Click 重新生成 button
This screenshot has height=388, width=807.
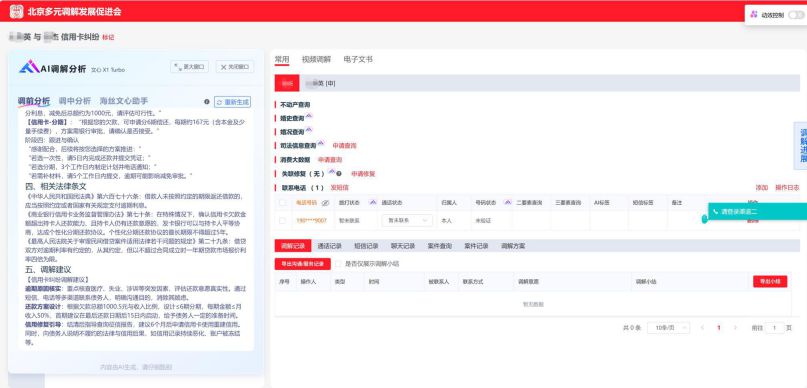click(233, 102)
